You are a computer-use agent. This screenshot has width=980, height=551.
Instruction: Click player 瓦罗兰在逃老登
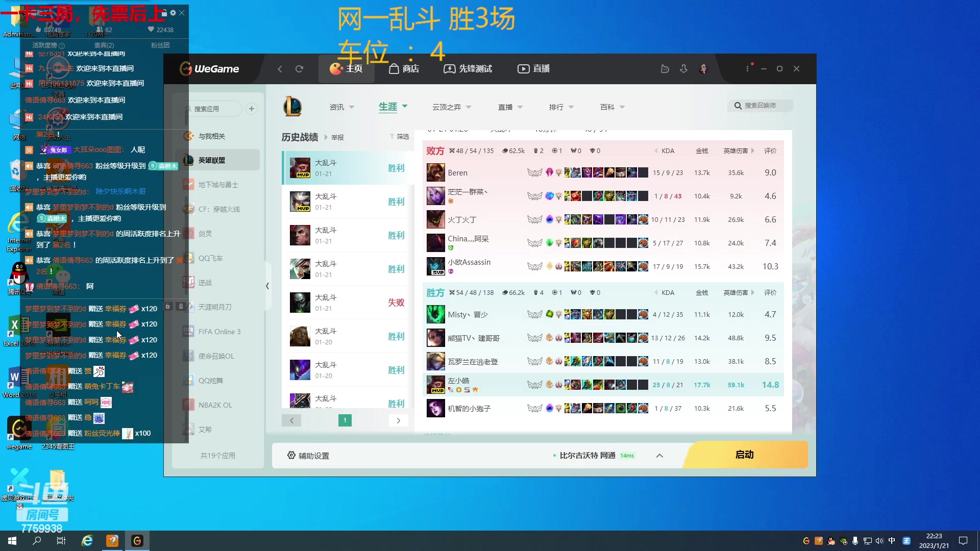click(473, 362)
